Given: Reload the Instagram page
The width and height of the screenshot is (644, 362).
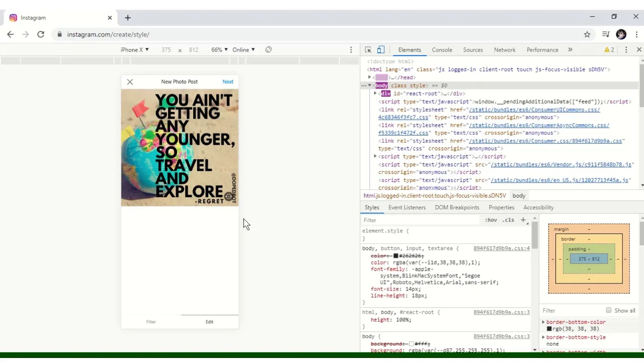Looking at the screenshot, I should click(41, 34).
